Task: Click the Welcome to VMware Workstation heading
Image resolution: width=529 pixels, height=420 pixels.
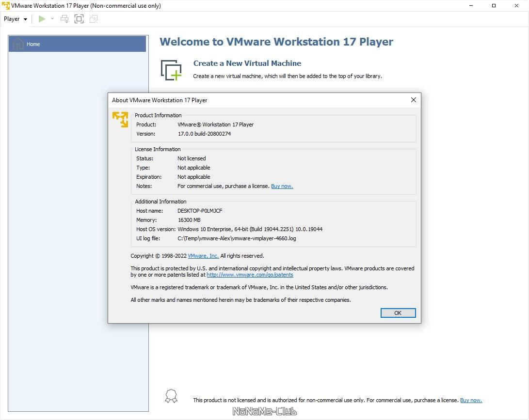Action: pyautogui.click(x=276, y=42)
